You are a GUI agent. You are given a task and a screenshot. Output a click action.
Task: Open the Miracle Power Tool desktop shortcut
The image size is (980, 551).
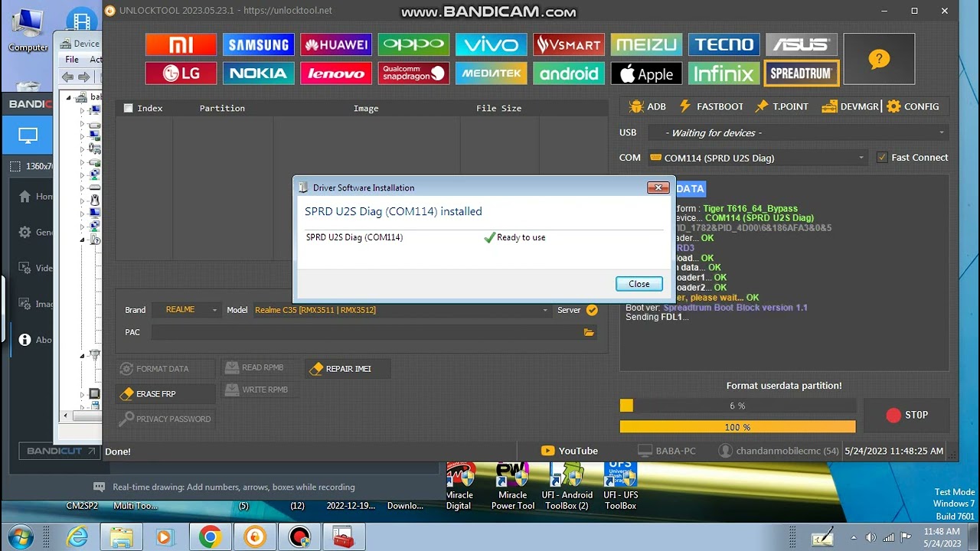[513, 487]
